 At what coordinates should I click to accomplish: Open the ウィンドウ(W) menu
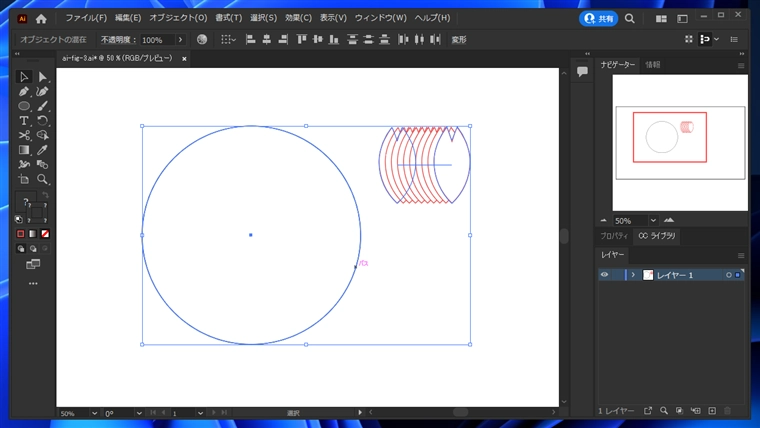380,18
